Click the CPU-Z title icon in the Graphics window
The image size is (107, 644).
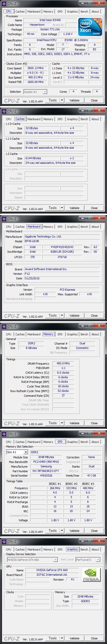[4, 542]
